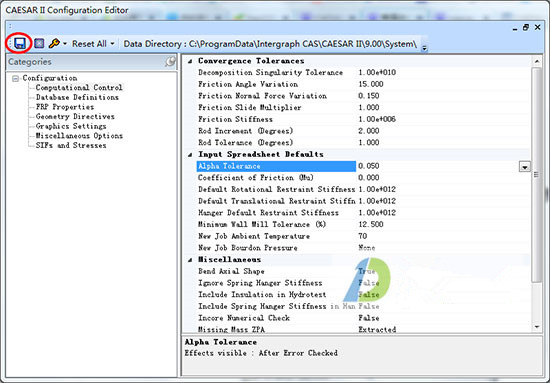Image resolution: width=550 pixels, height=383 pixels.
Task: Click the property grid vertical scrollbar thumb
Action: (x=537, y=174)
